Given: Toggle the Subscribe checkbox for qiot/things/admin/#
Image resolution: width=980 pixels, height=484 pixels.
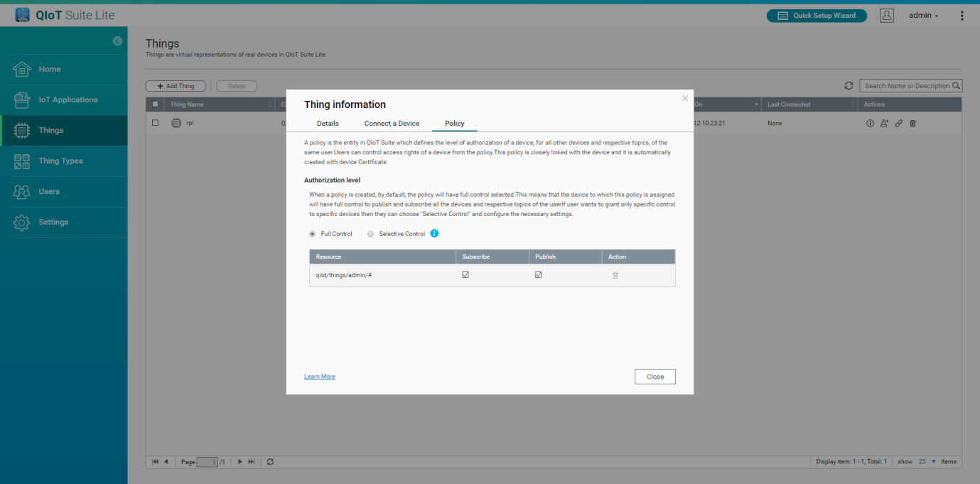Looking at the screenshot, I should click(x=465, y=275).
